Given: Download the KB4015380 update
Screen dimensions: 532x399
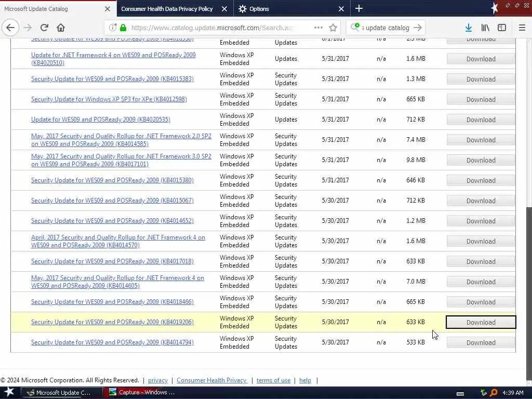Looking at the screenshot, I should click(x=481, y=180).
